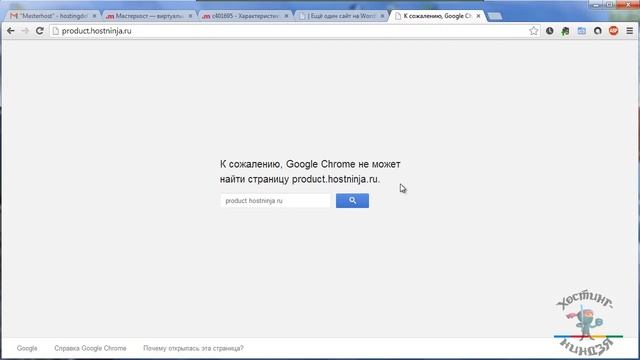Viewport: 640px width, 360px height.
Task: Click the blue screenshot extension icon
Action: pos(582,31)
